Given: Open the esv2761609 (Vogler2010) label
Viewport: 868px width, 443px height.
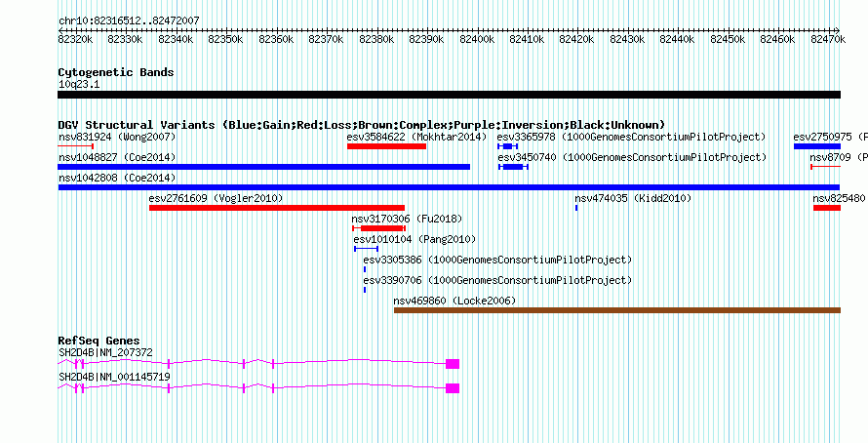Looking at the screenshot, I should [x=216, y=198].
